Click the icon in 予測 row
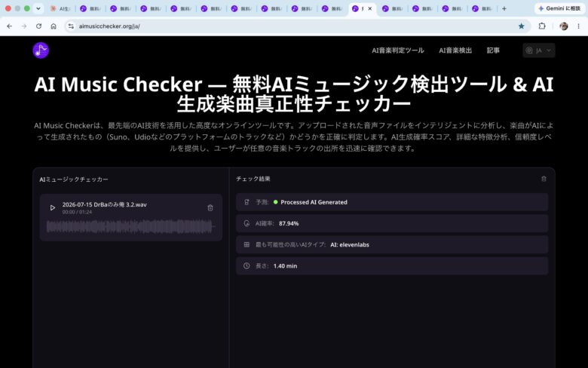 [x=247, y=202]
